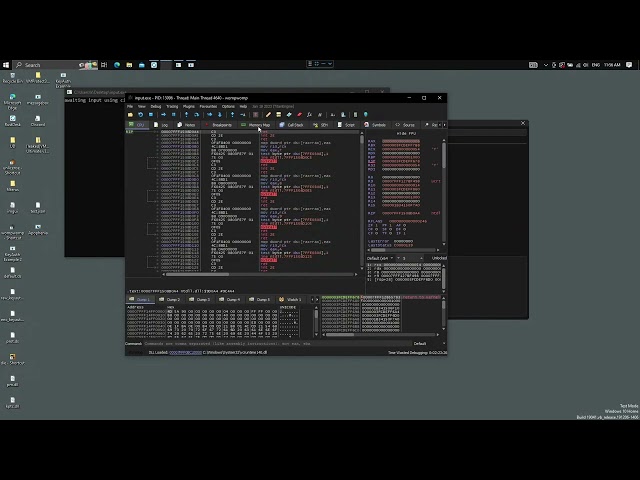This screenshot has height=480, width=640.
Task: Open the DLL Loaded address link in status bar
Action: tap(185, 353)
